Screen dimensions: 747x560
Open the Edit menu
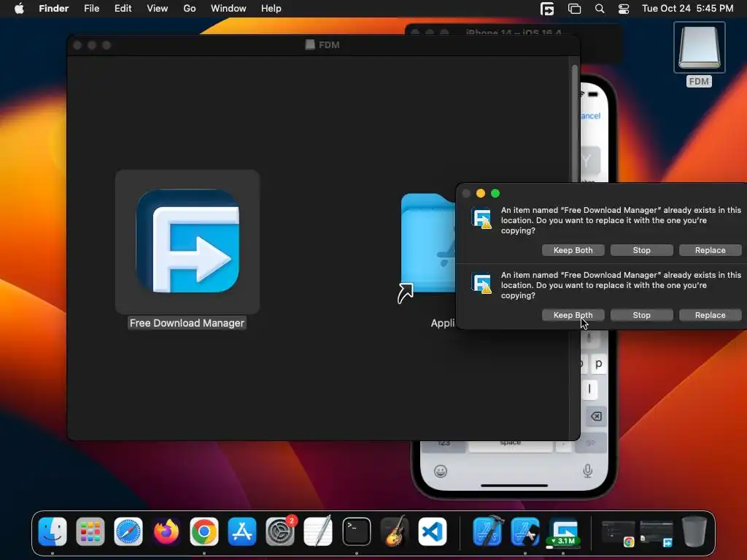click(123, 9)
